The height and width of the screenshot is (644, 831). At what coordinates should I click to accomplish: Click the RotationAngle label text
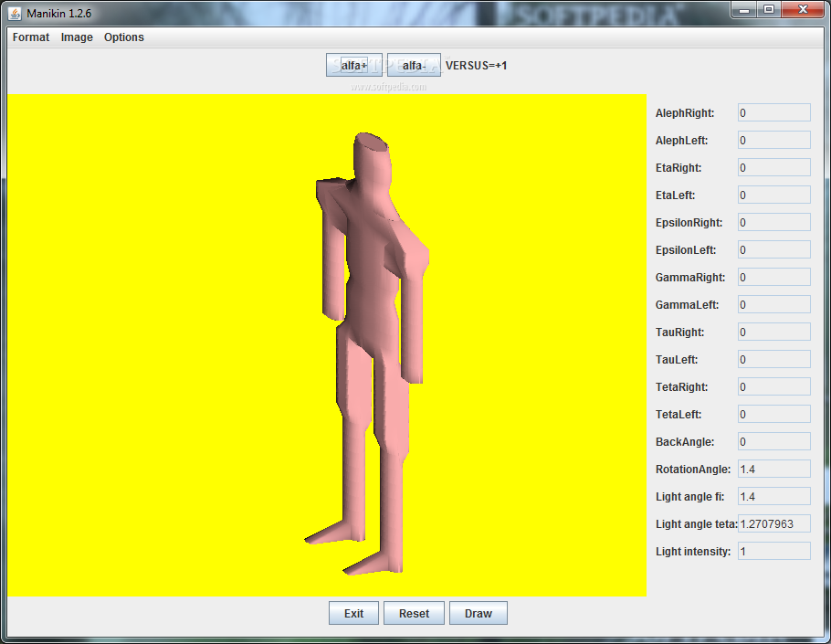693,470
